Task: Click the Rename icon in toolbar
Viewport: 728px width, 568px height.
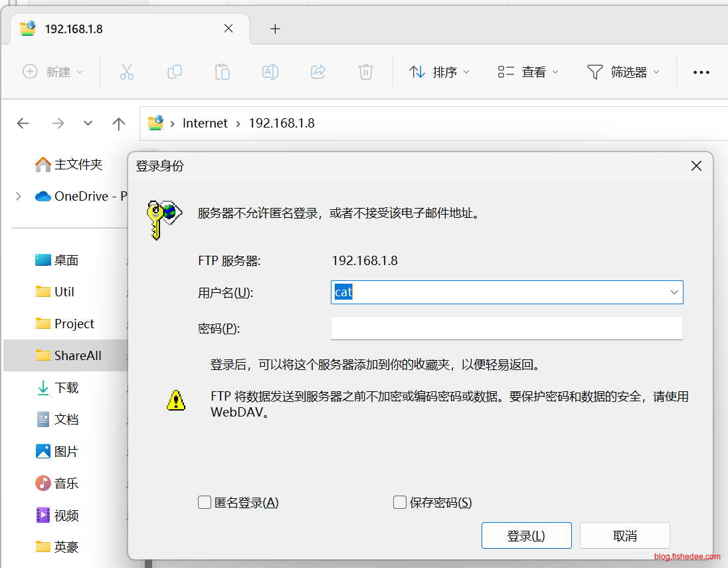Action: [270, 72]
